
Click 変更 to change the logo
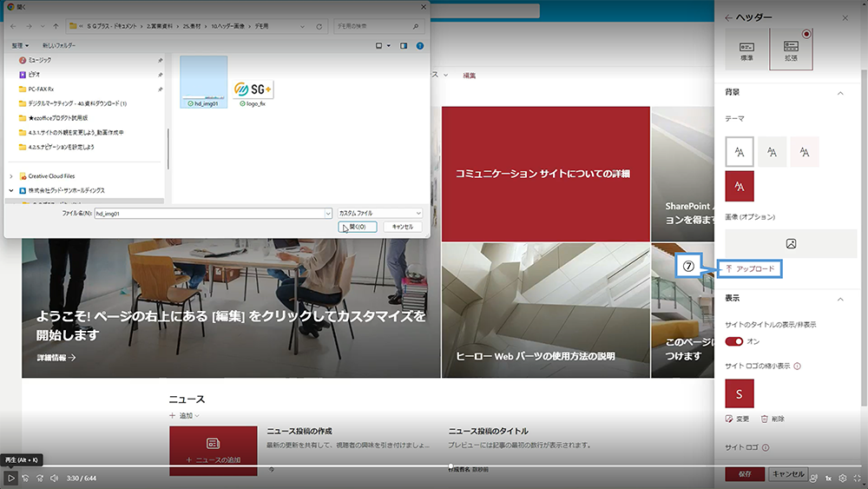click(737, 420)
